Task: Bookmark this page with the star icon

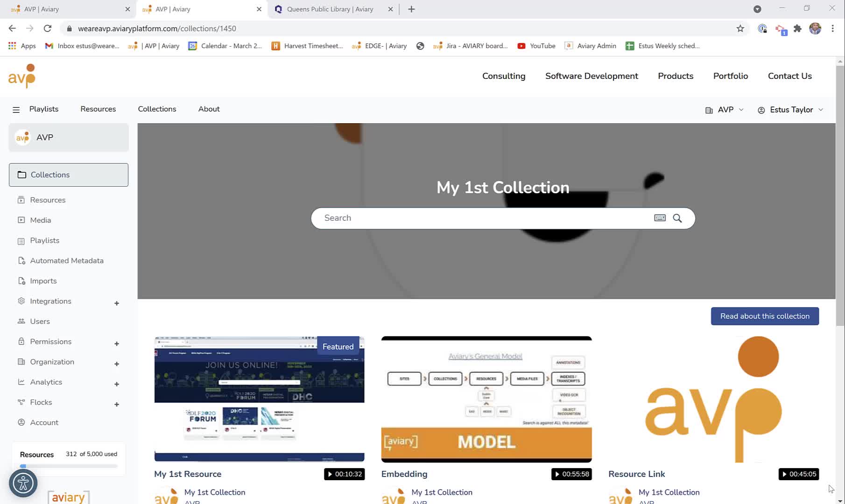Action: pos(740,28)
